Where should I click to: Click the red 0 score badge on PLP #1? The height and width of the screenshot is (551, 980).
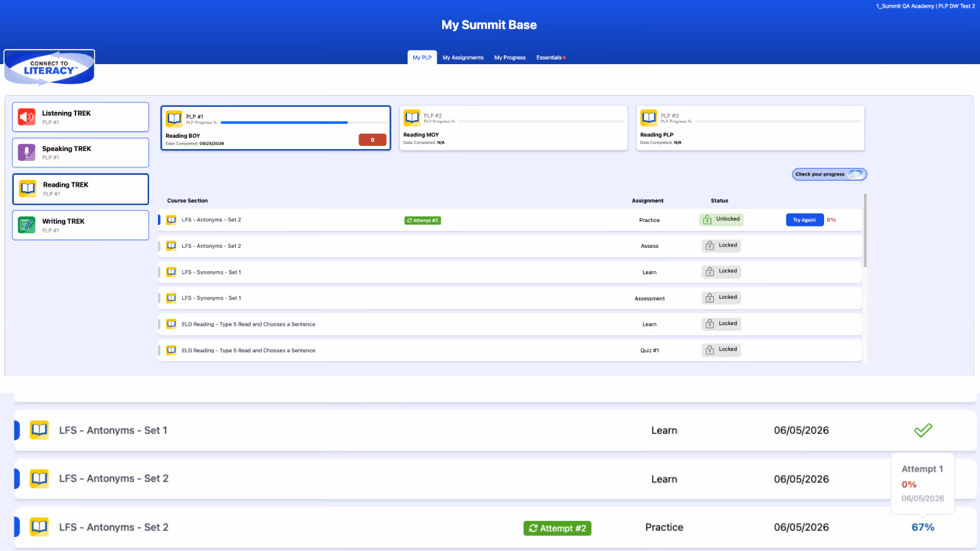[372, 140]
